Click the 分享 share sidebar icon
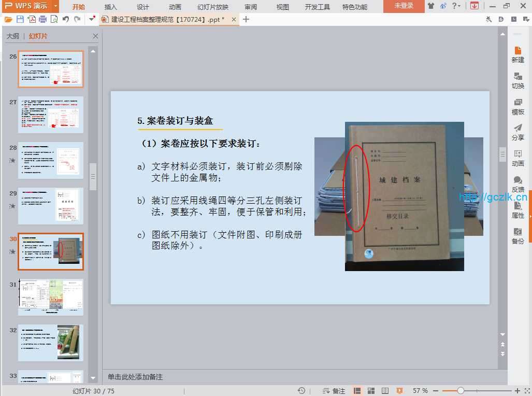Screen dimensions: 532x396 click(x=517, y=132)
